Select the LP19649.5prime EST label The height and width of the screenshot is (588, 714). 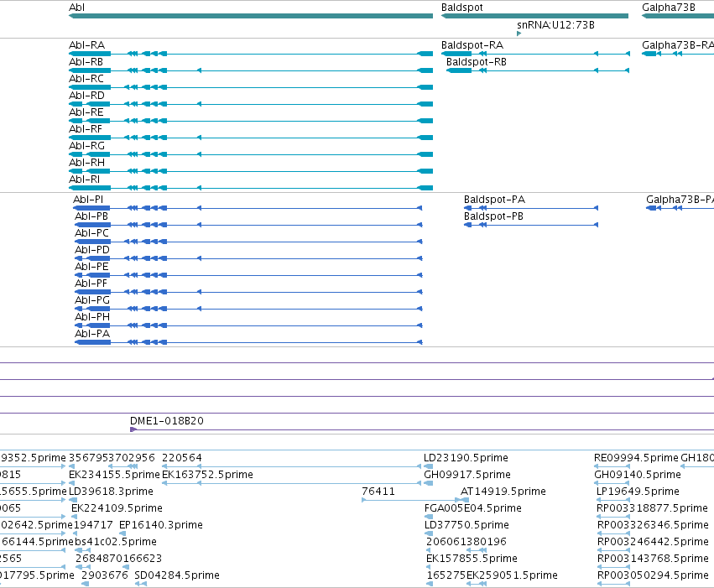tap(638, 492)
